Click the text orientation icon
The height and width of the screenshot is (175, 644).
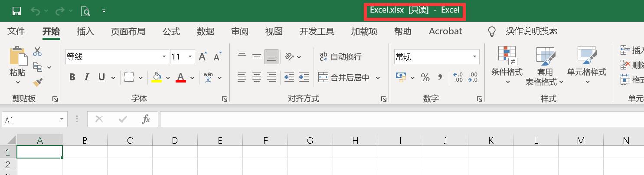290,56
